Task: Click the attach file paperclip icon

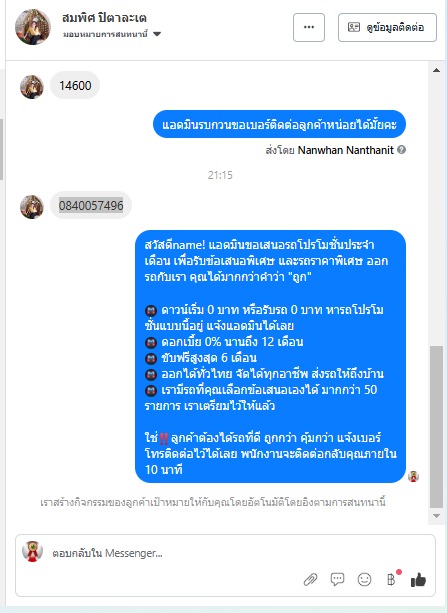Action: [x=310, y=580]
